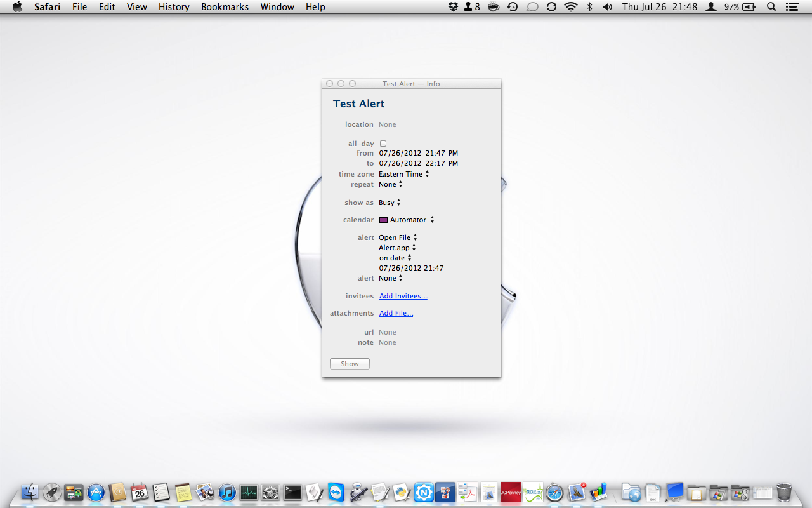Open Address Book in the Dock
Screen dimensions: 812x508
118,492
